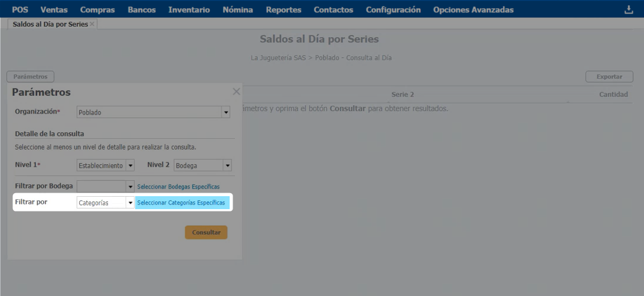Click Seleccionar Categorías Específicas link
Viewport: 644px width, 296px height.
(x=181, y=203)
